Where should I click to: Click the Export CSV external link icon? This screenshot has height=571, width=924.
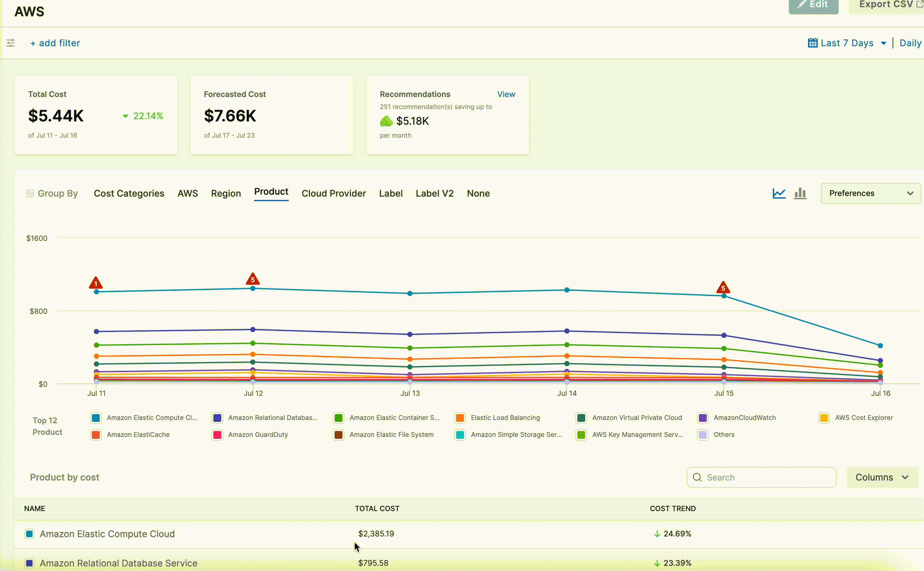click(919, 4)
